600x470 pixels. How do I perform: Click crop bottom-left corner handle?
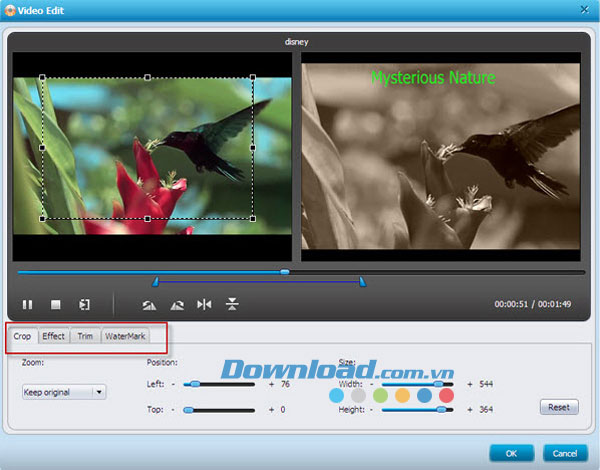(x=42, y=219)
